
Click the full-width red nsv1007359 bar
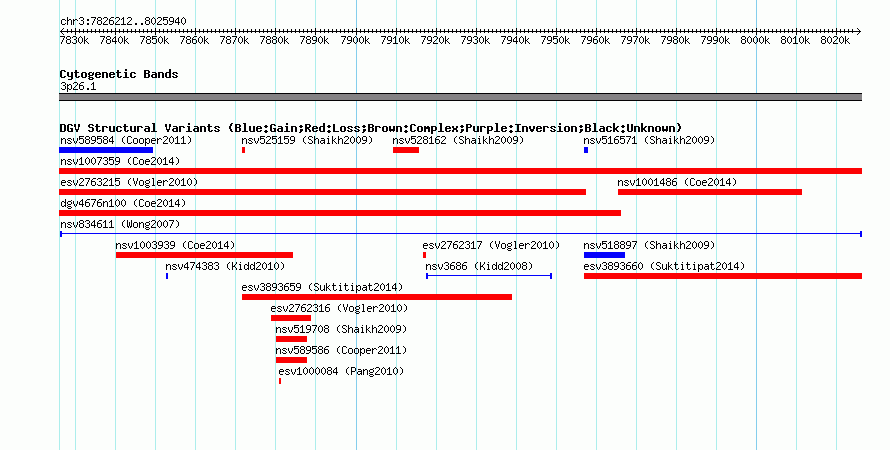460,171
